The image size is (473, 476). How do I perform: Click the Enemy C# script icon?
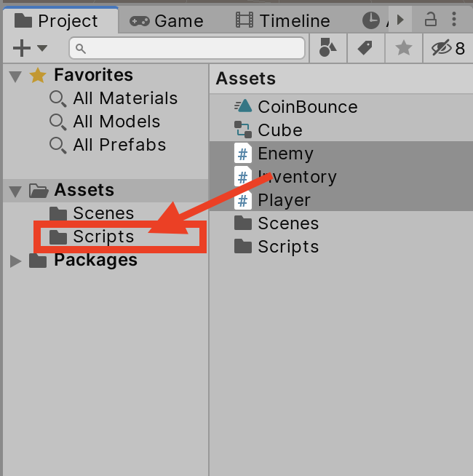pos(242,154)
